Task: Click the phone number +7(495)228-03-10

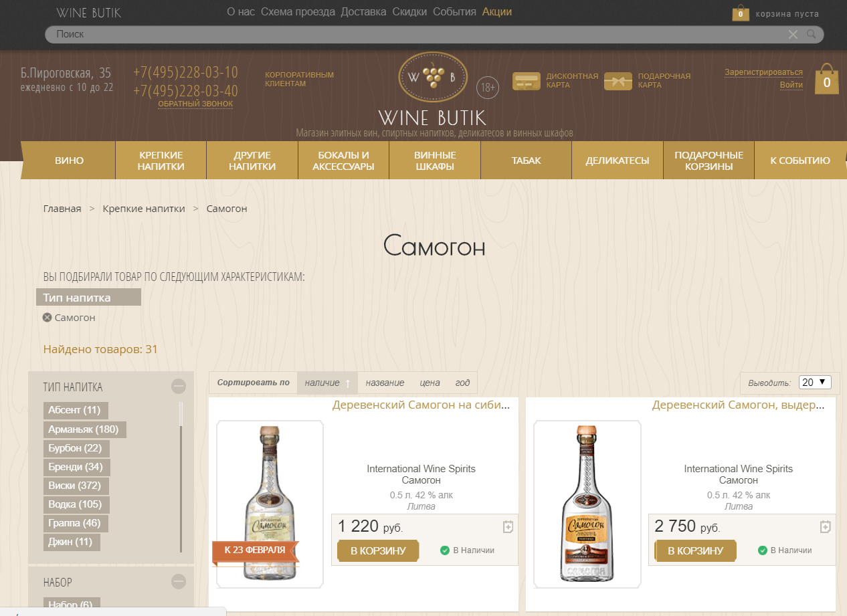Action: (185, 72)
